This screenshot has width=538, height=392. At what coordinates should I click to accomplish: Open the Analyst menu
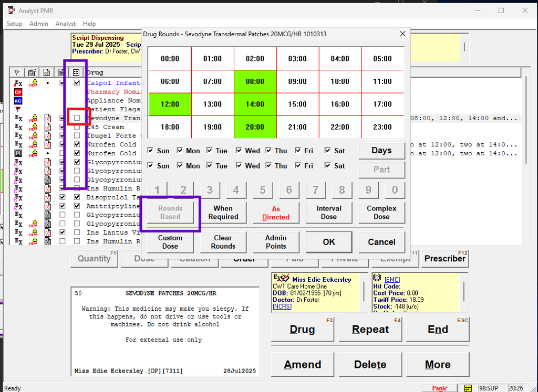65,24
